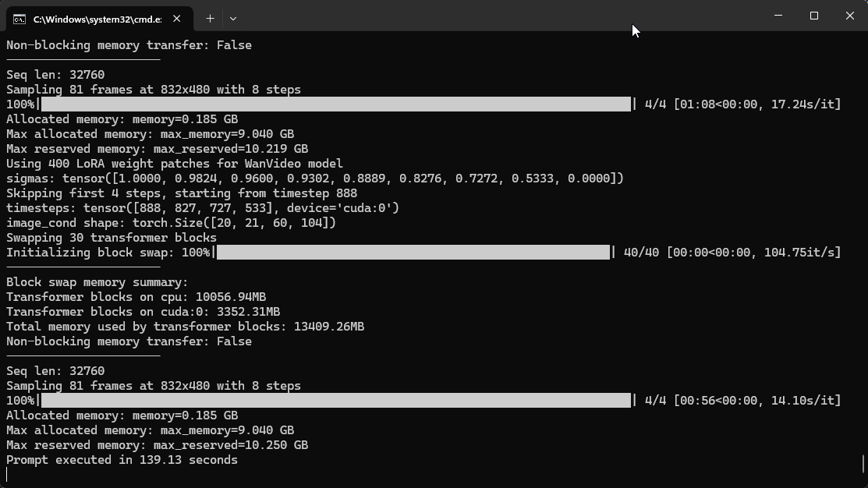Select the cmd.exe terminal tab
The image size is (868, 488).
point(100,19)
